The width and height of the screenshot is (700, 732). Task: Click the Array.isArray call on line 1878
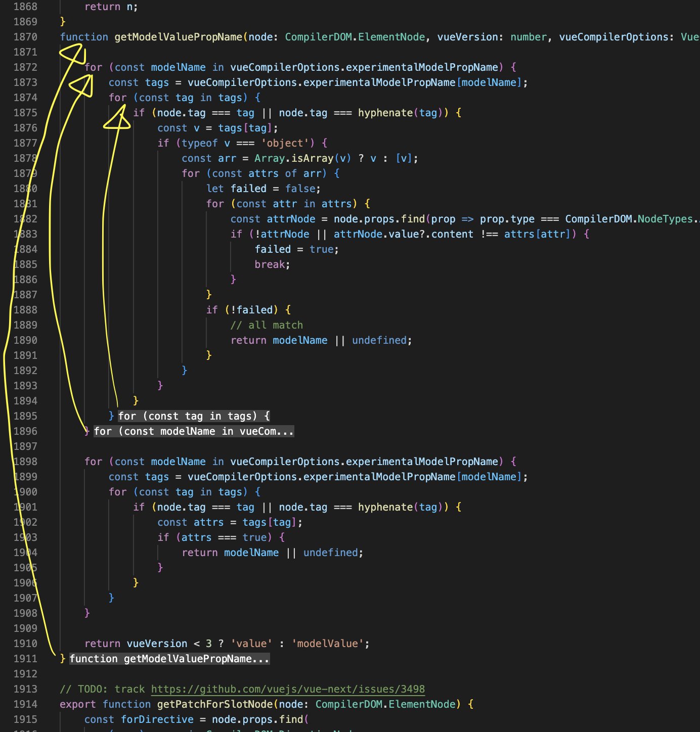click(295, 158)
